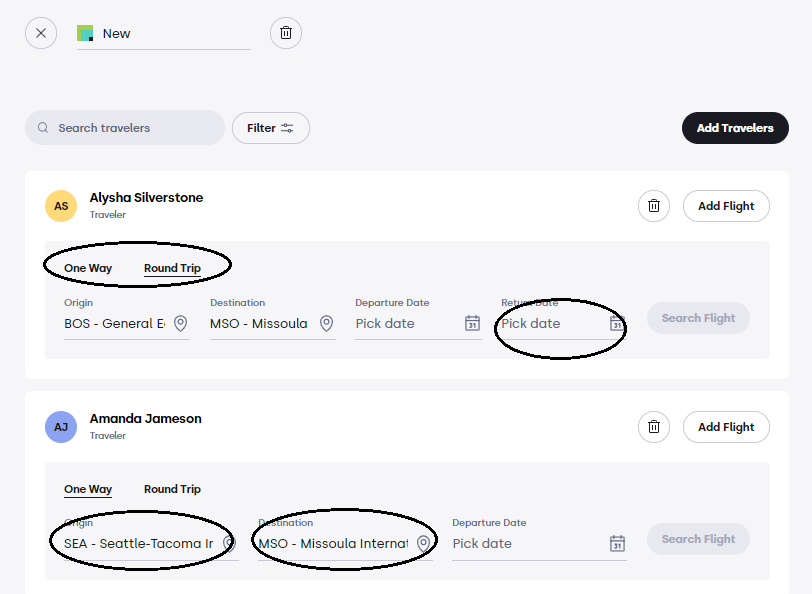Click the X close icon beside trip name
Screen dimensions: 812x594
click(41, 33)
